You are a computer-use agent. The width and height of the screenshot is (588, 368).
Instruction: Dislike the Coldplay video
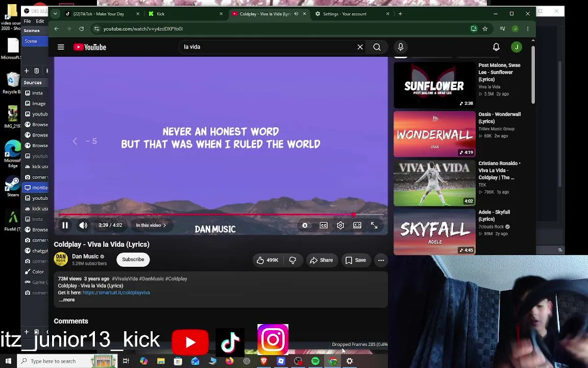292,260
